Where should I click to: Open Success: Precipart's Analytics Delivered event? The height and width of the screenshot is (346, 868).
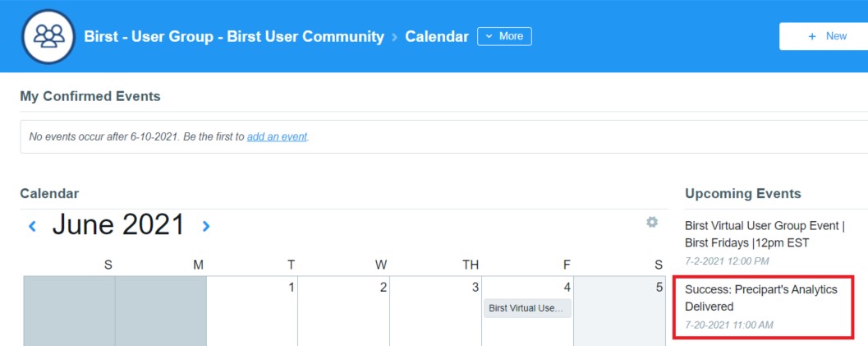(761, 298)
